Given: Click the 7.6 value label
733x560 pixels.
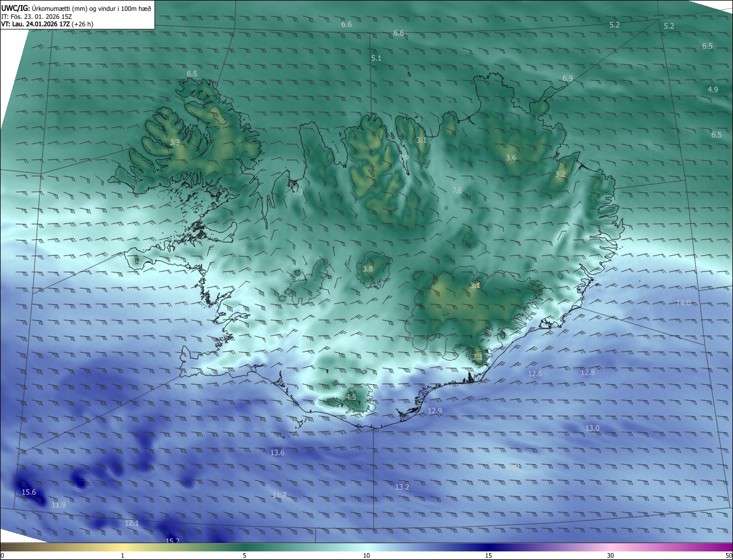Looking at the screenshot, I should (x=457, y=191).
